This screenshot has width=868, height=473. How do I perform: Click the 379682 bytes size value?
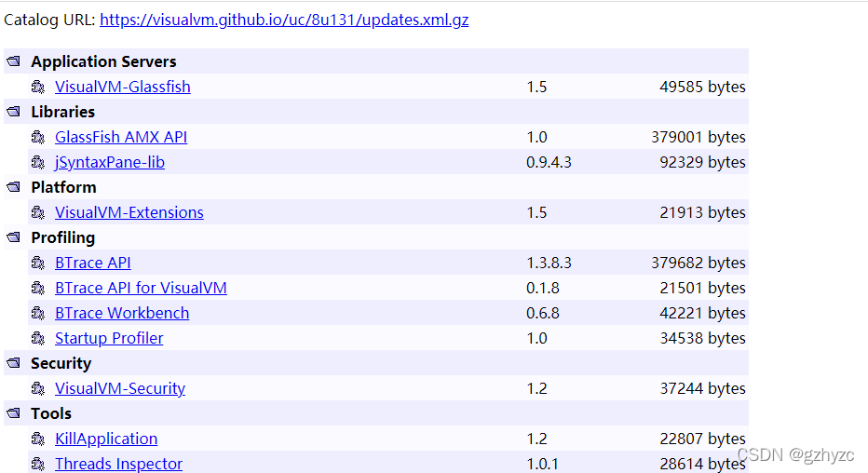coord(698,263)
